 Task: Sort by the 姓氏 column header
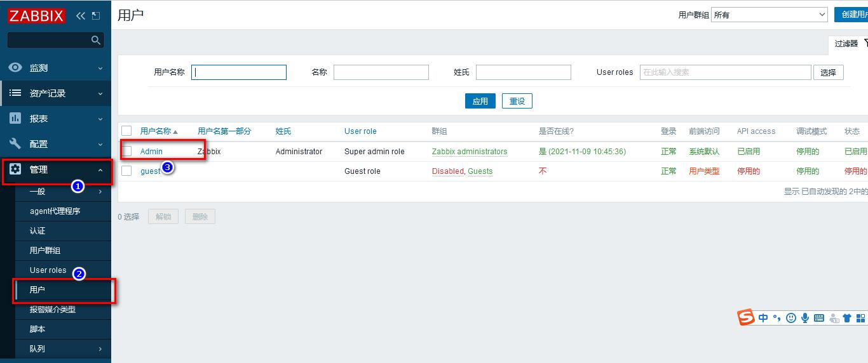click(283, 131)
